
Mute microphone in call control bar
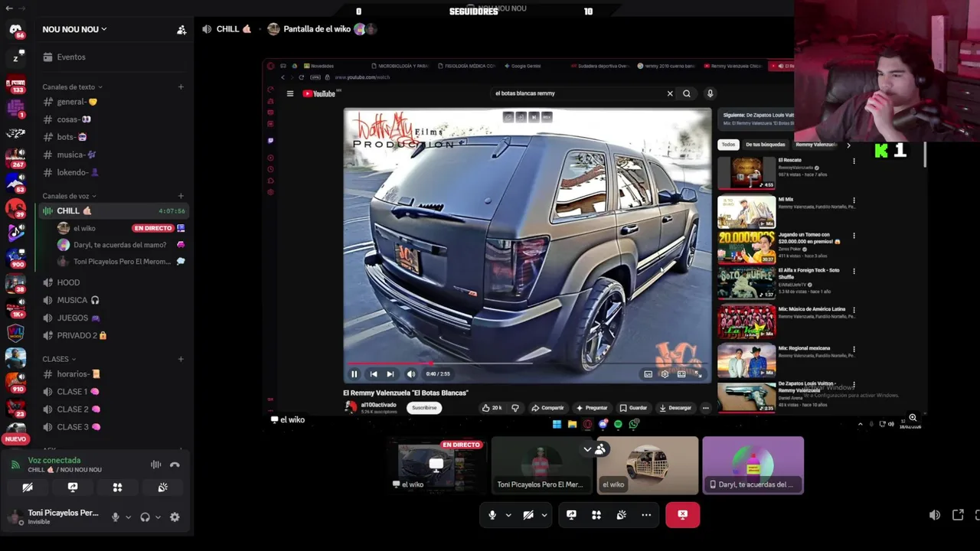(492, 515)
